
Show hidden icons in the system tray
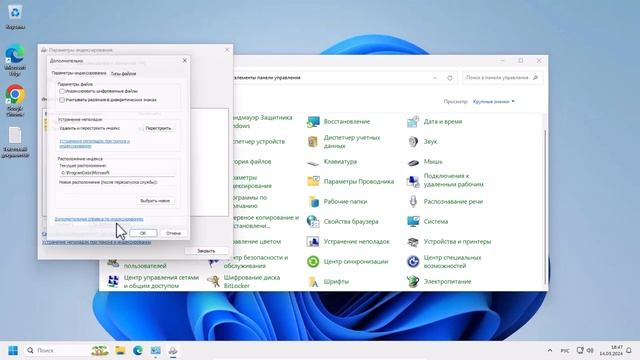[x=550, y=351]
